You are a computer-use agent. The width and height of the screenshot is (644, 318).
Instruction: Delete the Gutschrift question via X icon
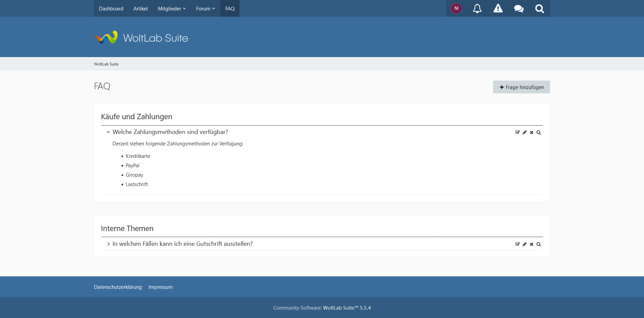tap(532, 244)
